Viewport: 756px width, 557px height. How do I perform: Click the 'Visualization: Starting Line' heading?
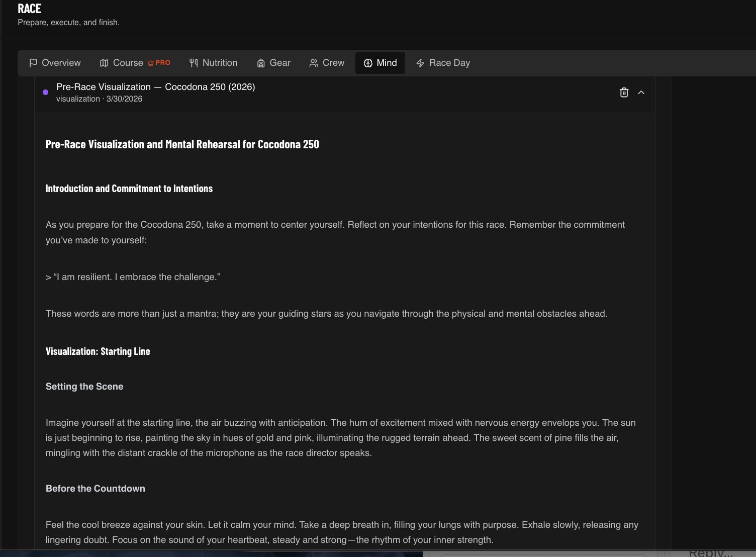coord(98,351)
